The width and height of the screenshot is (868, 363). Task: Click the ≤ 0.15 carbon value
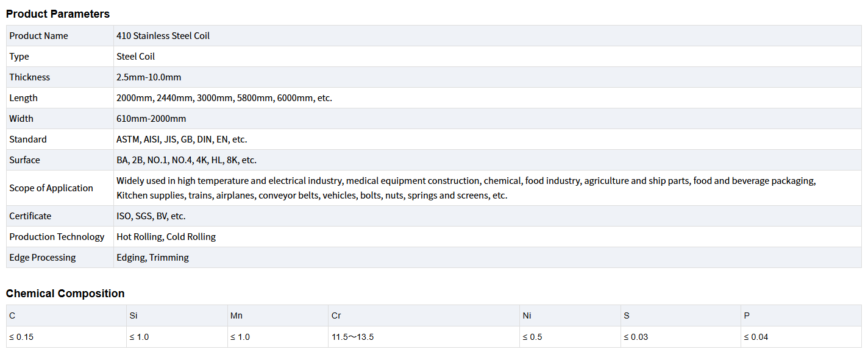point(21,337)
